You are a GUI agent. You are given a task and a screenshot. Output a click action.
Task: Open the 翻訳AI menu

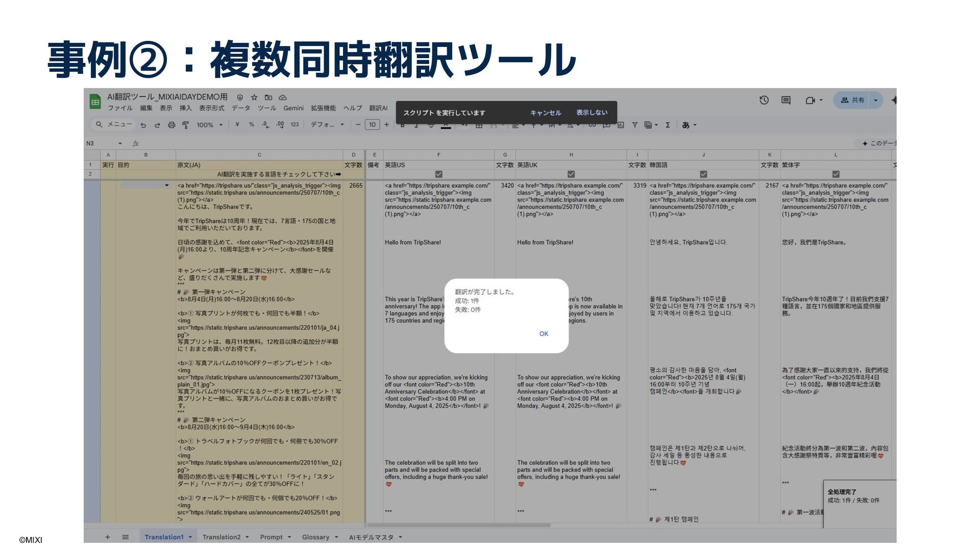point(378,108)
